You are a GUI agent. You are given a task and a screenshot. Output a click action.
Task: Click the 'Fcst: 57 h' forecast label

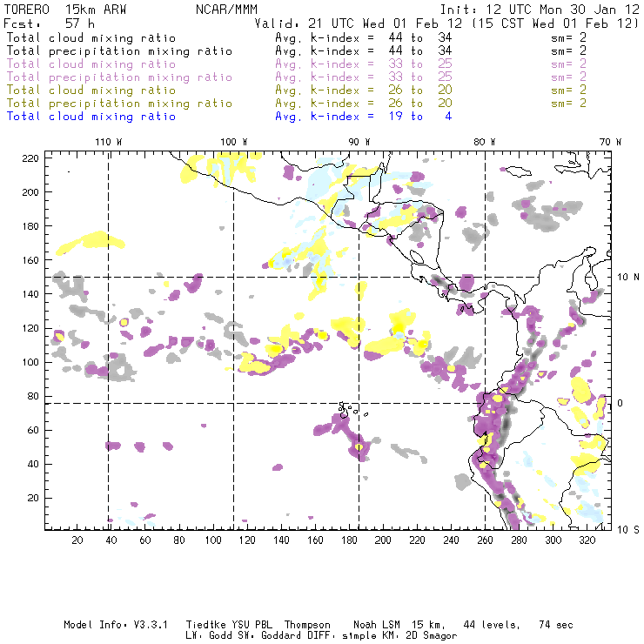(50, 23)
